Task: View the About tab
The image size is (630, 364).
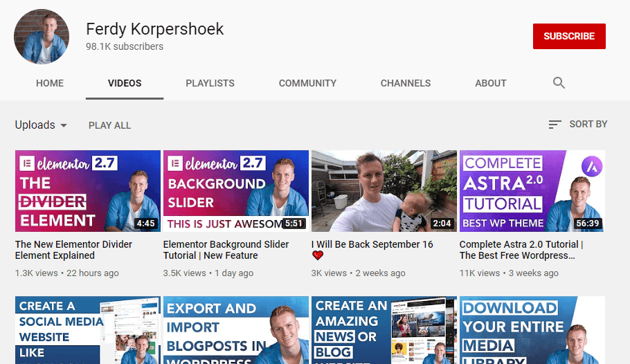Action: [491, 83]
